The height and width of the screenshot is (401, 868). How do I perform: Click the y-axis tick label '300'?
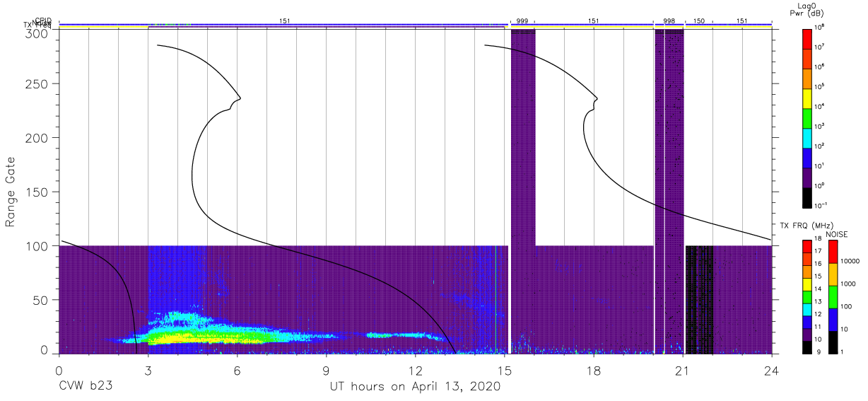tap(37, 33)
